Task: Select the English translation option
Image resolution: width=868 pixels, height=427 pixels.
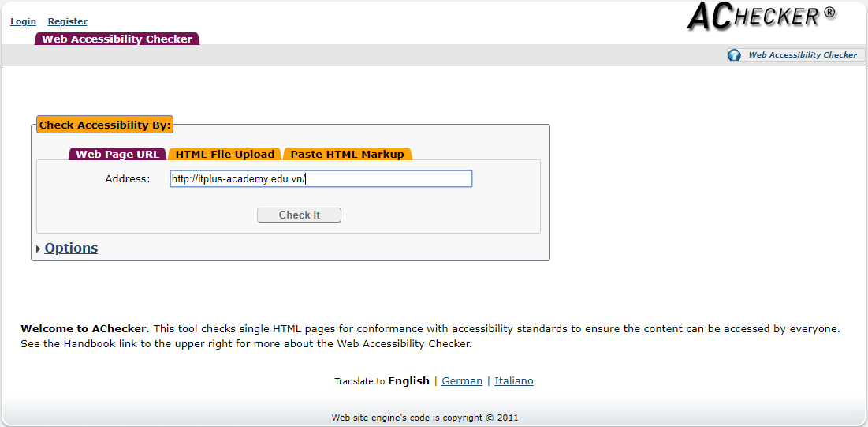Action: pyautogui.click(x=408, y=381)
